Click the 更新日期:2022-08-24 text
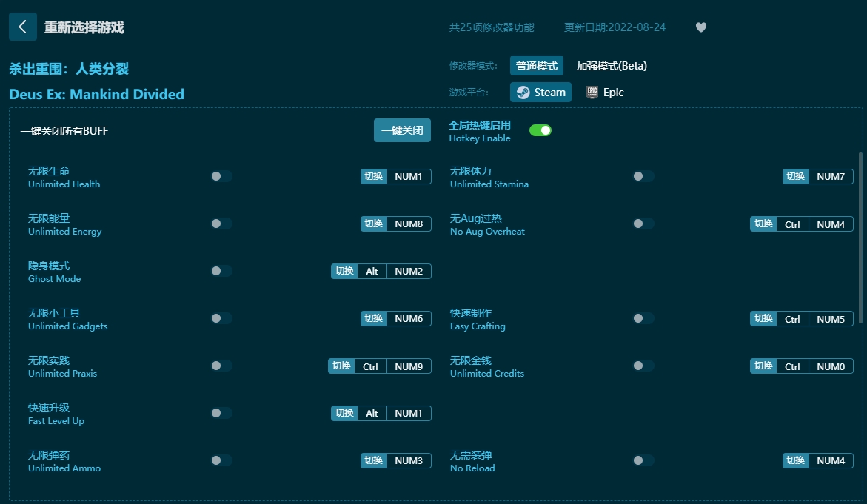 click(x=615, y=27)
